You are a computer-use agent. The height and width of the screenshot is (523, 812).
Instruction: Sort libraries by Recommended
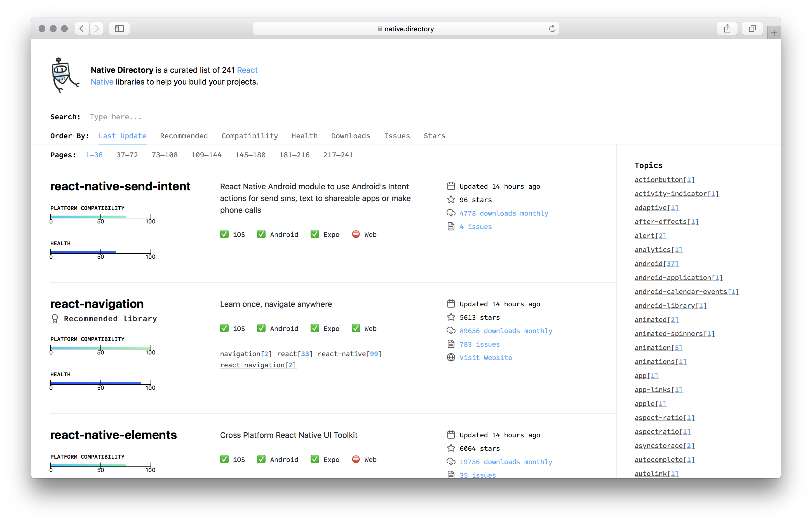(x=184, y=136)
